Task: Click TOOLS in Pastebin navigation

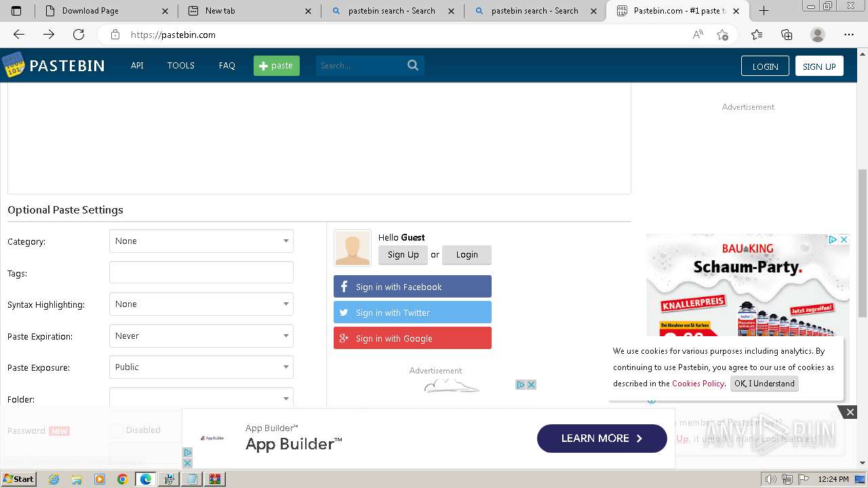Action: [181, 66]
